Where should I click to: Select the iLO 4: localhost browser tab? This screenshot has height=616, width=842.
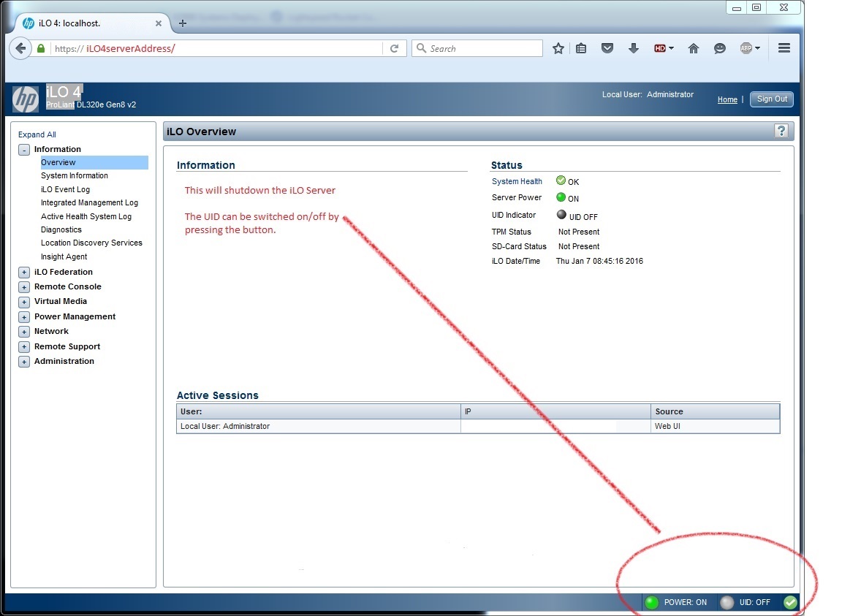pyautogui.click(x=91, y=23)
